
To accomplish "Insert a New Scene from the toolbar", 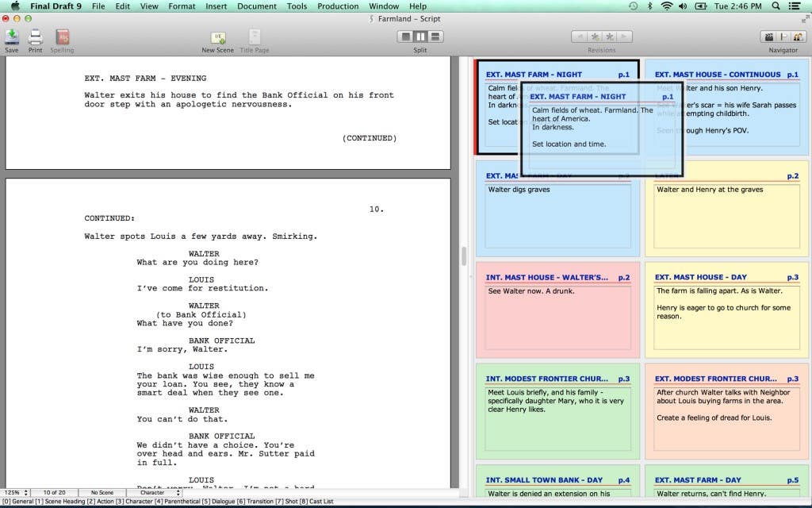I will pyautogui.click(x=217, y=37).
